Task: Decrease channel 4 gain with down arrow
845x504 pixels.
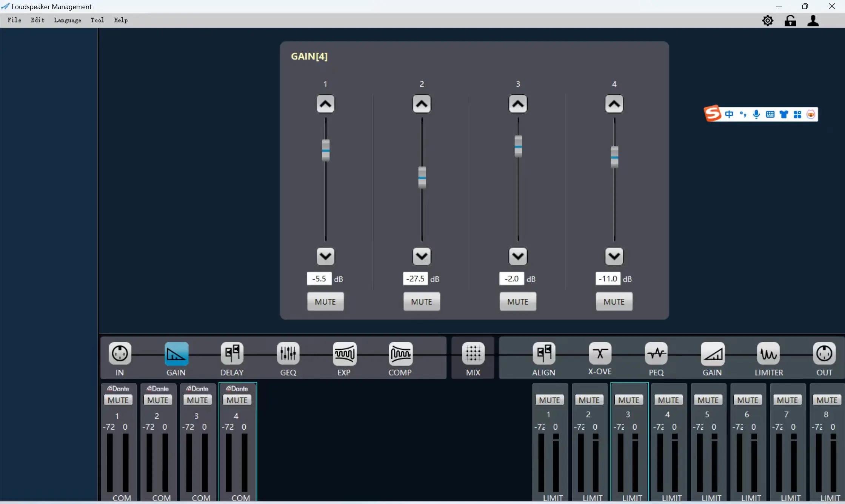Action: [x=614, y=257]
